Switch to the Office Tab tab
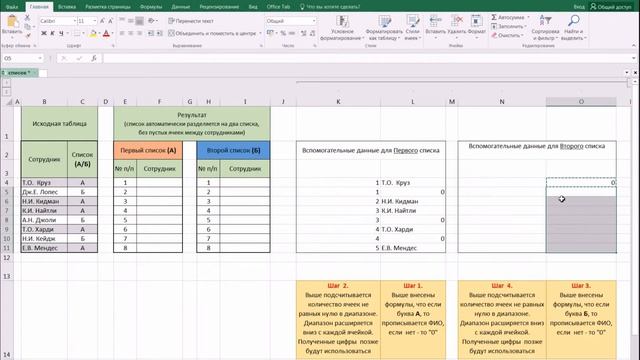 tap(278, 7)
